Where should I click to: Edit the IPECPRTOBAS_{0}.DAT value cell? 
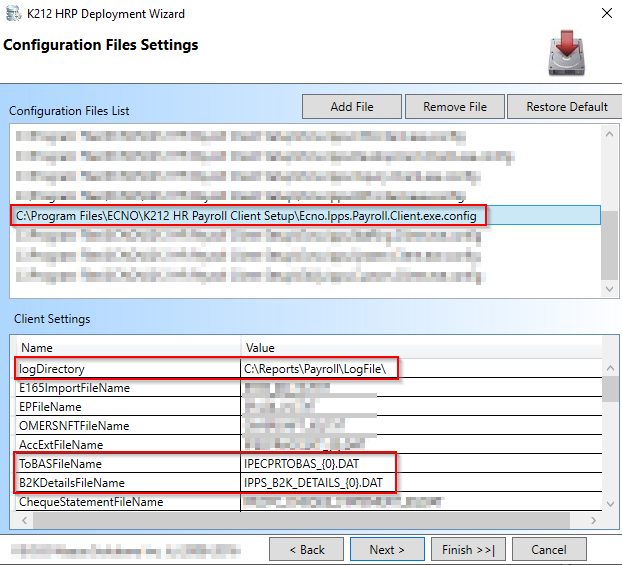421,463
